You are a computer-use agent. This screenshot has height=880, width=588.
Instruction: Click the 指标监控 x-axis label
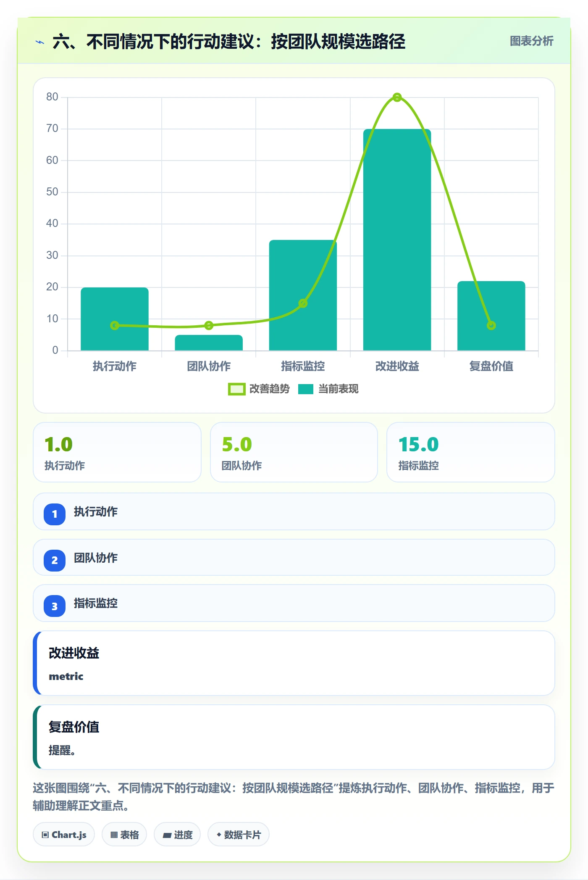(x=303, y=366)
